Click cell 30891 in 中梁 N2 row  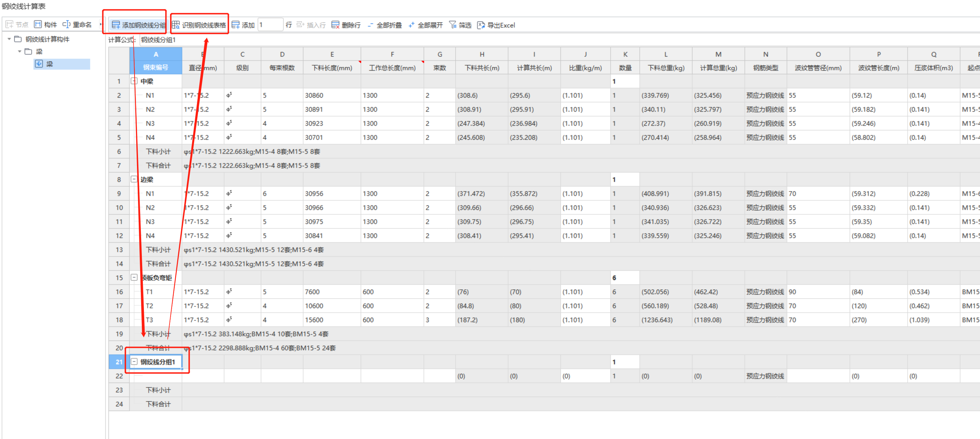coord(332,109)
